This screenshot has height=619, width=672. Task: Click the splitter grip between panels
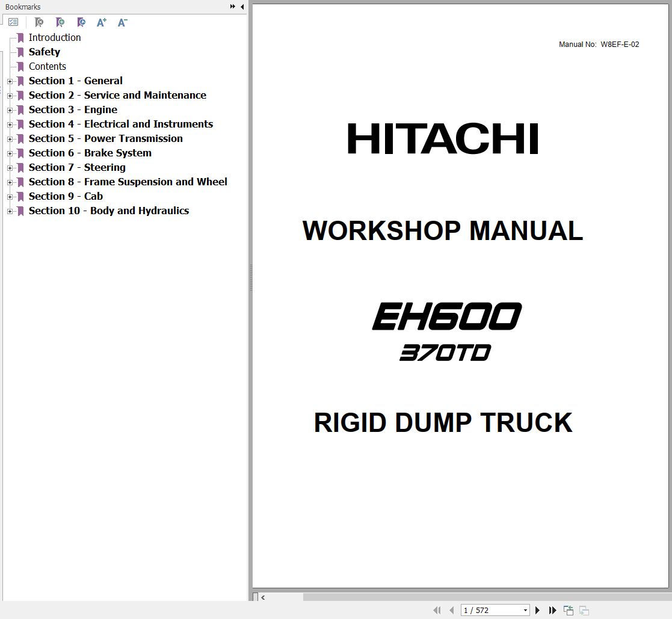point(251,278)
